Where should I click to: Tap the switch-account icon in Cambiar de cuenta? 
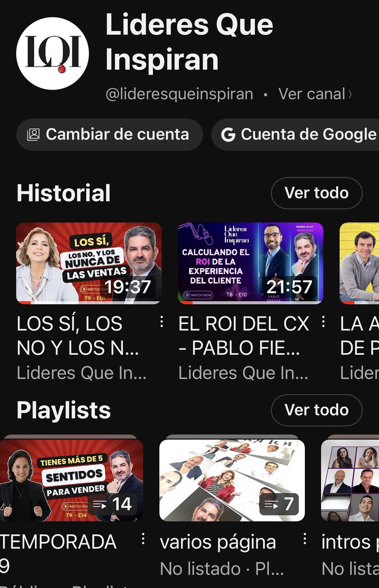point(33,134)
